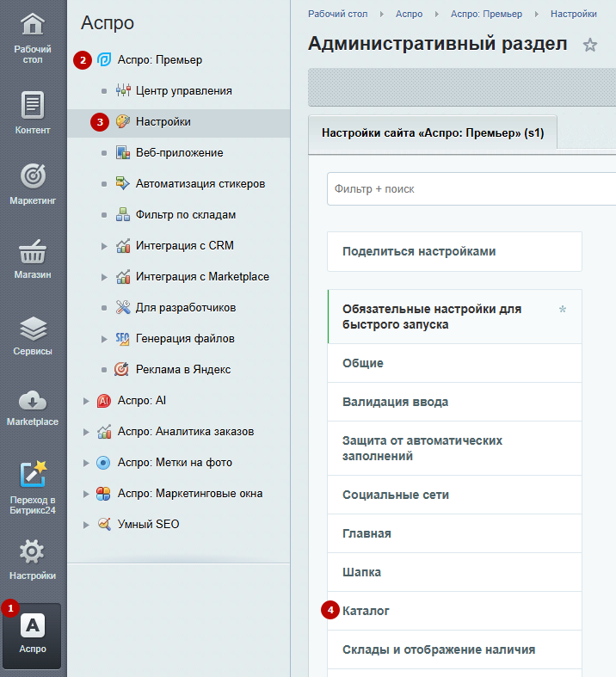Image resolution: width=616 pixels, height=677 pixels.
Task: Click the Аспро: Премьер logo icon
Action: coord(104,59)
